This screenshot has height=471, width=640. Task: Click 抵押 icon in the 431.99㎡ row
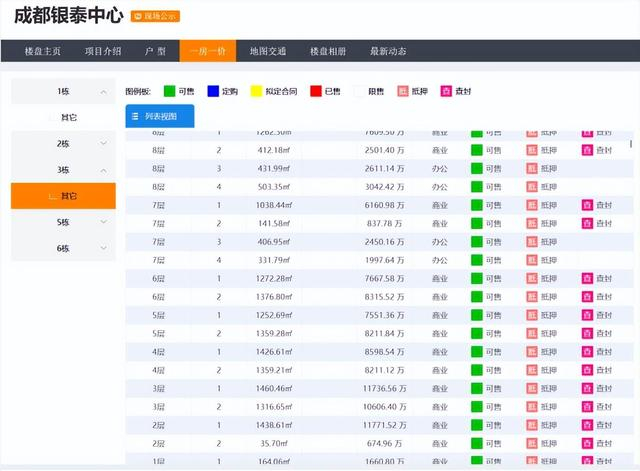pos(532,169)
